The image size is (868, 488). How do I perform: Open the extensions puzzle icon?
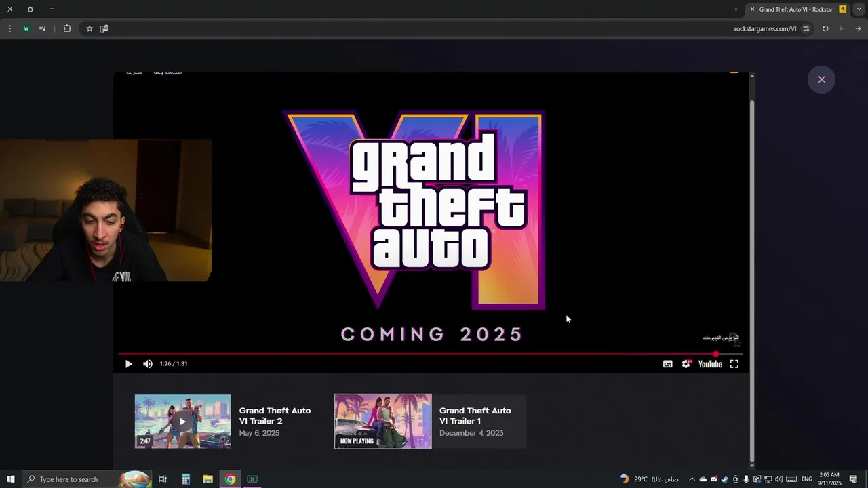click(66, 28)
